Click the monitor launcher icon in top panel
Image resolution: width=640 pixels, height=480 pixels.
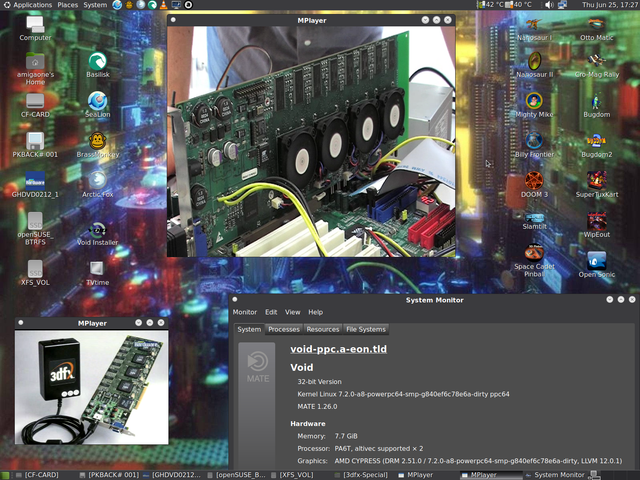(176, 5)
